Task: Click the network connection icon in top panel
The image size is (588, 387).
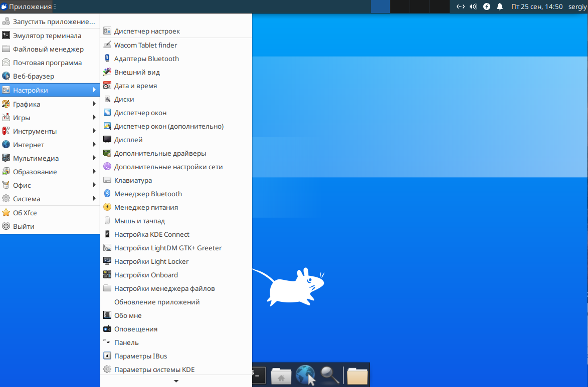Action: 461,7
